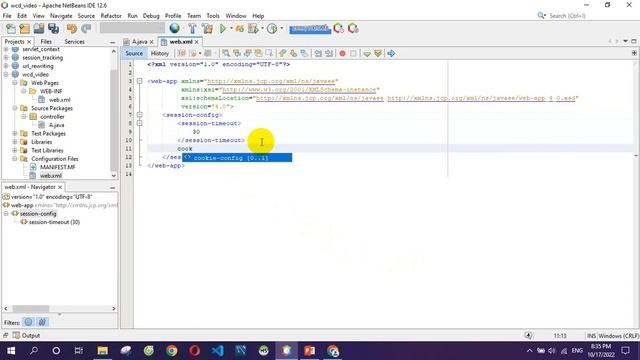Viewport: 640px width, 360px height.
Task: Click the Validate XML icon
Action: click(x=378, y=53)
